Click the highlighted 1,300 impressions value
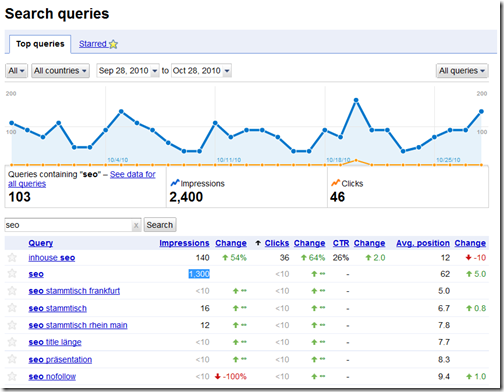The width and height of the screenshot is (504, 392). (199, 274)
